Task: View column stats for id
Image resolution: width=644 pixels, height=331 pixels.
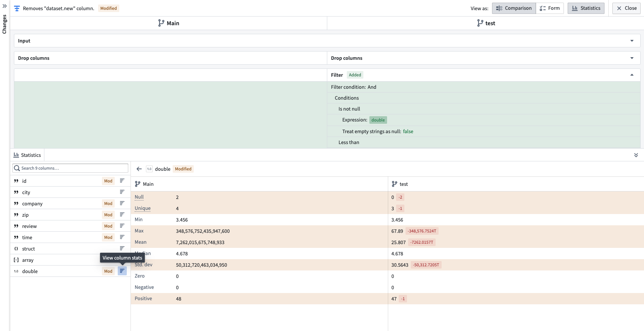Action: pyautogui.click(x=122, y=181)
